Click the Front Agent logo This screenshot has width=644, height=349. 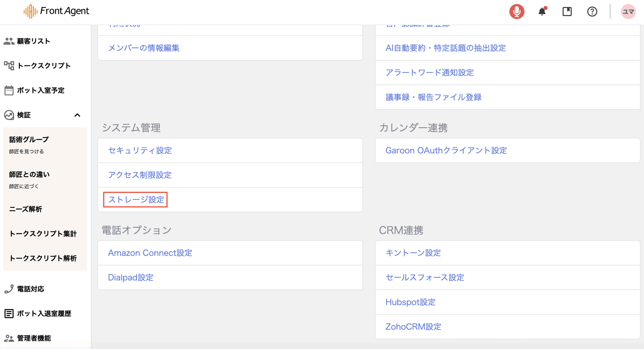coord(57,11)
